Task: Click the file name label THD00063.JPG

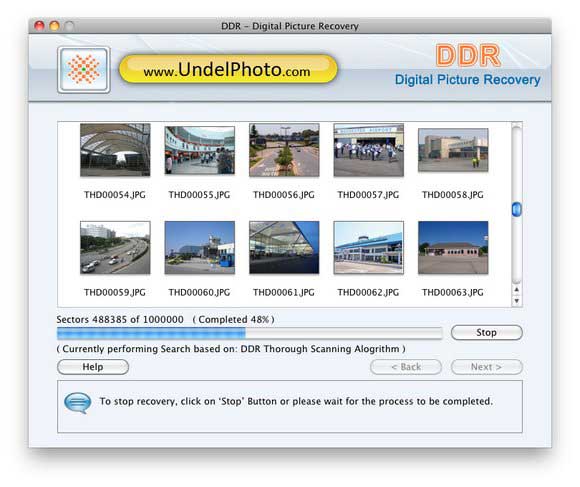Action: 453,292
